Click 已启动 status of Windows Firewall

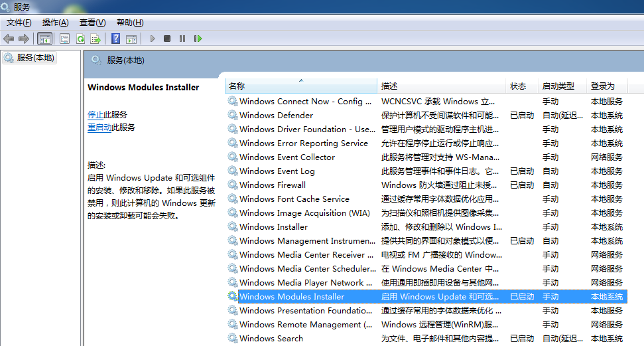(x=521, y=185)
